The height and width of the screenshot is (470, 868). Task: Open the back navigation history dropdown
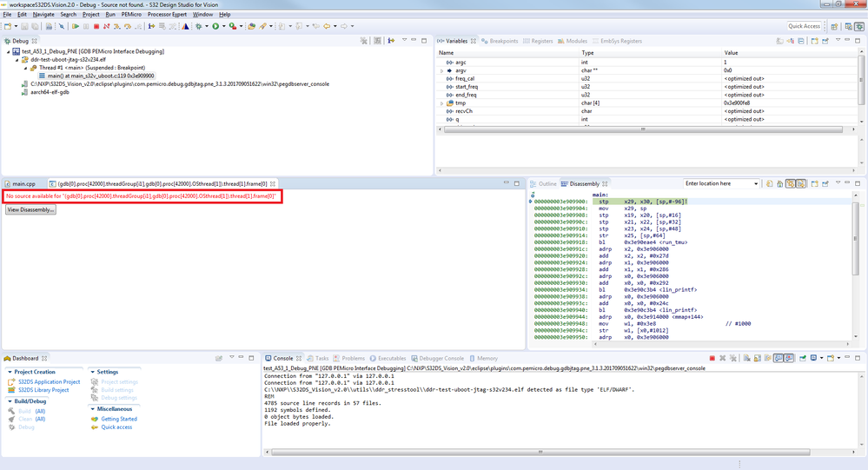[335, 26]
